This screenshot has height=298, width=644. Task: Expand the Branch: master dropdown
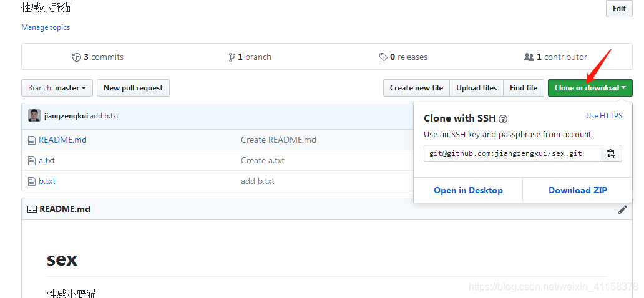(x=57, y=88)
